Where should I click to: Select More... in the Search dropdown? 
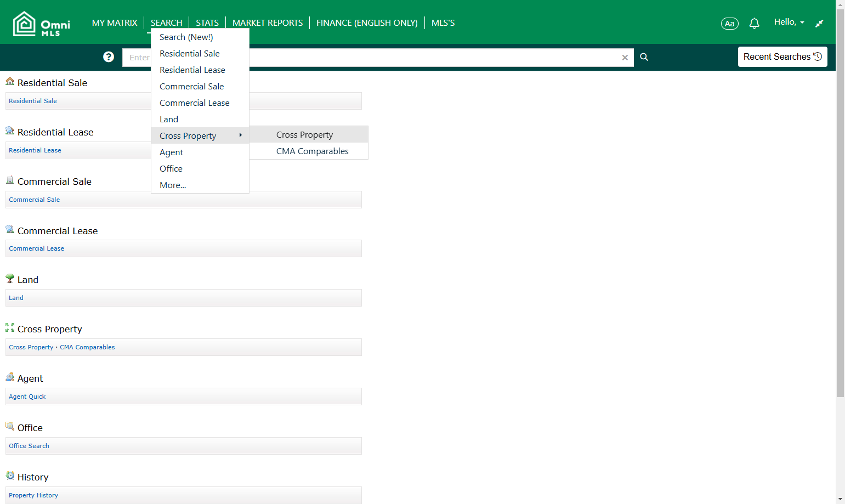click(x=200, y=185)
